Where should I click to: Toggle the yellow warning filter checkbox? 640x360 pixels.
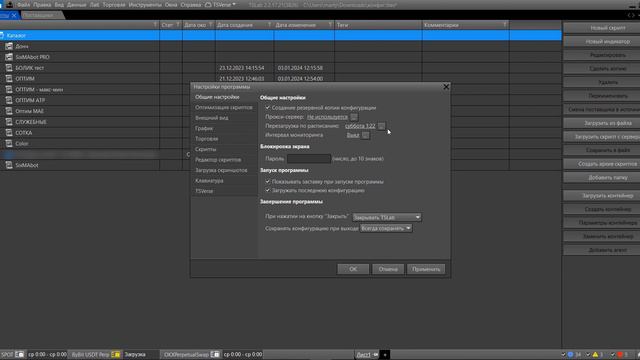coord(588,354)
